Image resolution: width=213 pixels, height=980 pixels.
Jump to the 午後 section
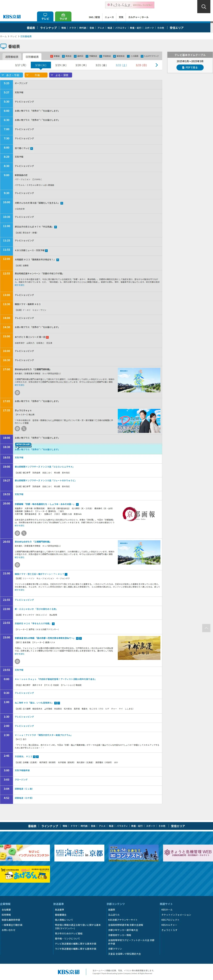[36, 75]
